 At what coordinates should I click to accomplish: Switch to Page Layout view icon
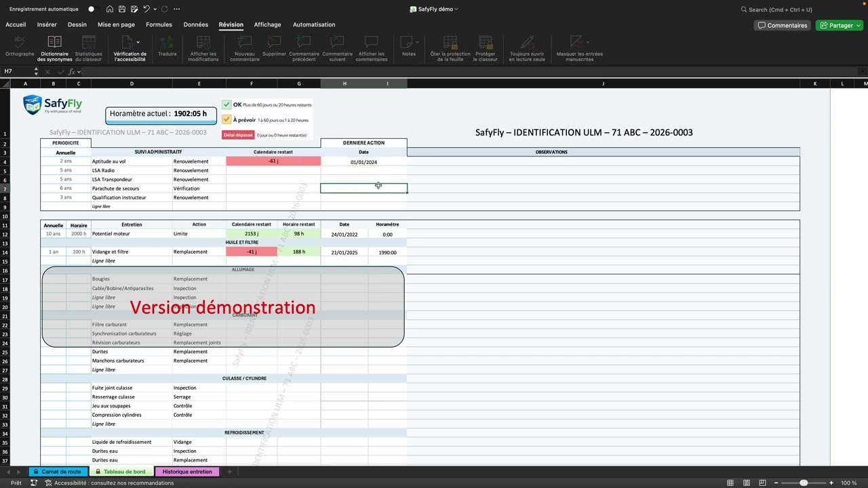pos(746,483)
